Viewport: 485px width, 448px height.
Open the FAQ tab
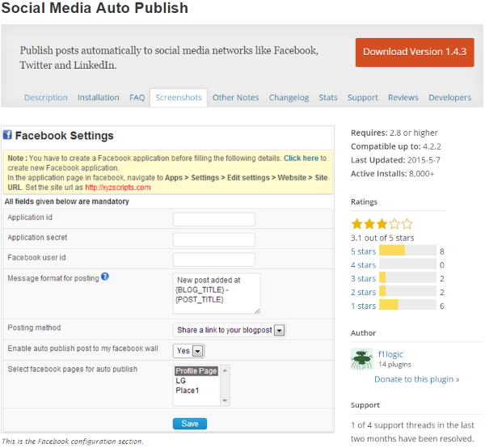pos(137,98)
